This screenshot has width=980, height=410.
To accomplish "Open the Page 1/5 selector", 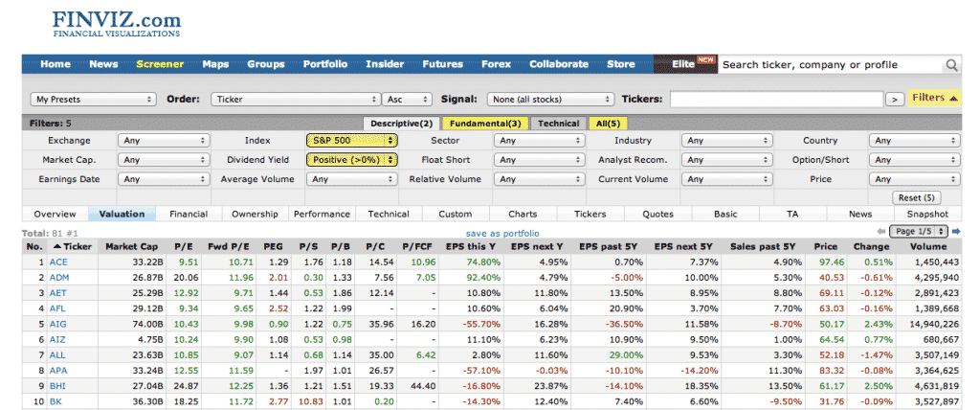I will [919, 231].
